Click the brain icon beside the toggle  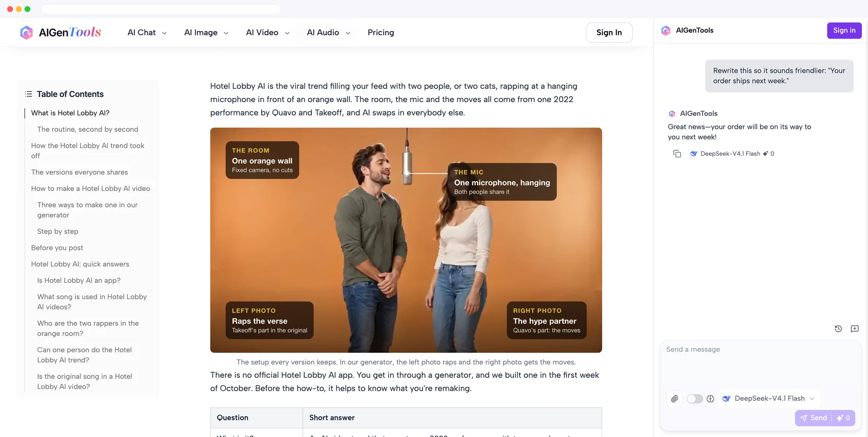(710, 399)
